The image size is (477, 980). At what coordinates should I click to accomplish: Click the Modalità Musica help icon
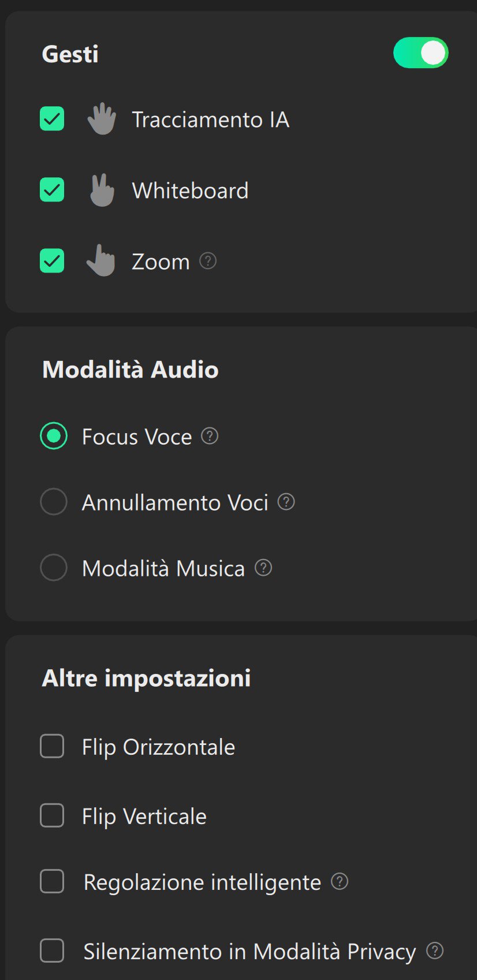click(x=263, y=568)
